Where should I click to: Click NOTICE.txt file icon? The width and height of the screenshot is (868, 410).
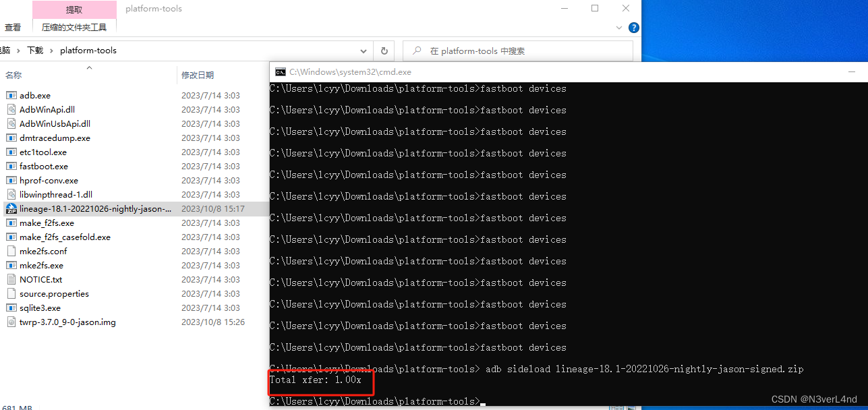(x=11, y=280)
